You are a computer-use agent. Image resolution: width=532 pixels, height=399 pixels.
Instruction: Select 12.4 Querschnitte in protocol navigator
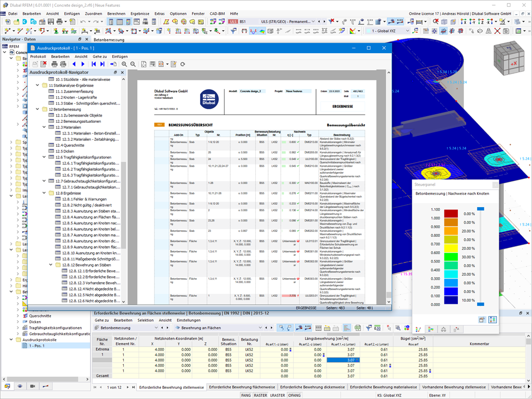pyautogui.click(x=70, y=145)
